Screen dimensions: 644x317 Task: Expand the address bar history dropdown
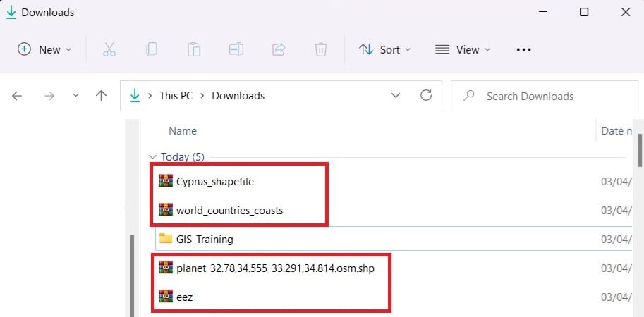tap(397, 96)
